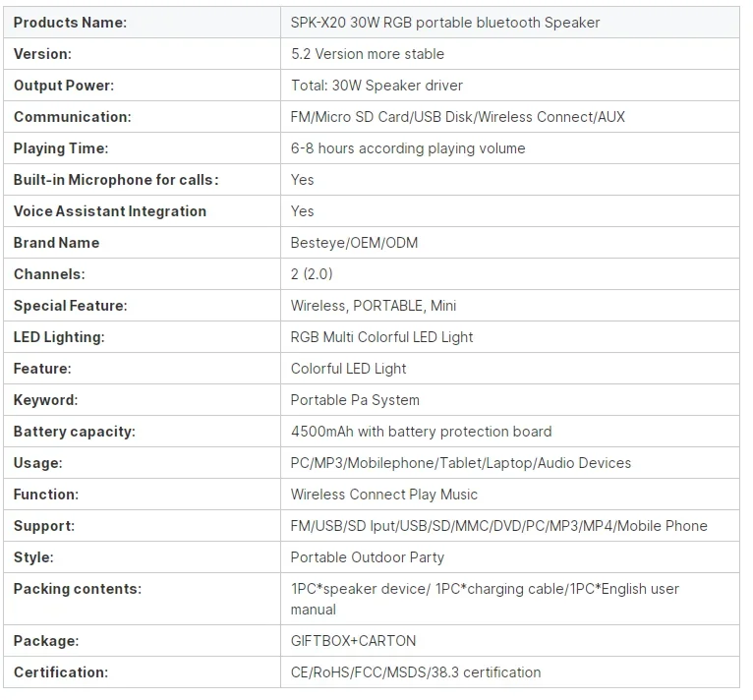The image size is (753, 700).
Task: Click the 'Products Name:' label cell
Action: click(70, 22)
